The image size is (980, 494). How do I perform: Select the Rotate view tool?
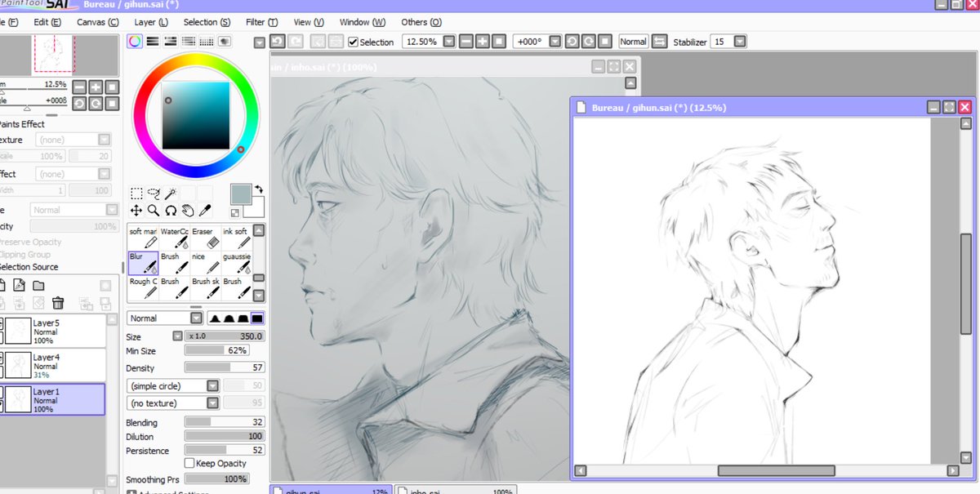coord(171,211)
